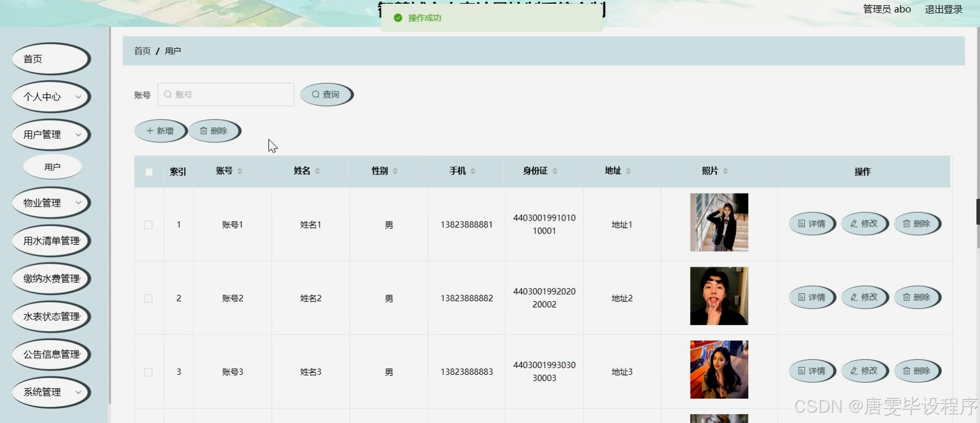Click the photo thumbnail of 姓名1
980x423 pixels.
719,222
